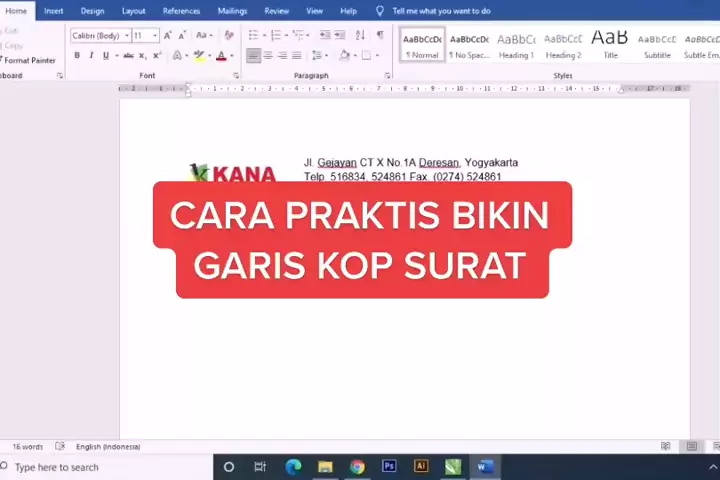
Task: Click the Subscript icon
Action: [x=143, y=56]
